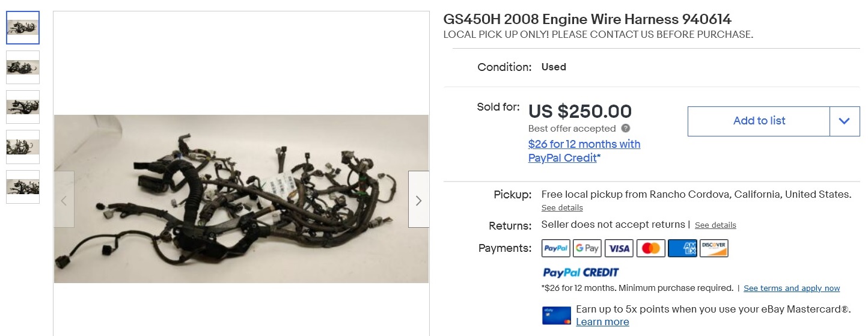Image resolution: width=868 pixels, height=336 pixels.
Task: Click See terms and apply now link
Action: click(x=792, y=289)
